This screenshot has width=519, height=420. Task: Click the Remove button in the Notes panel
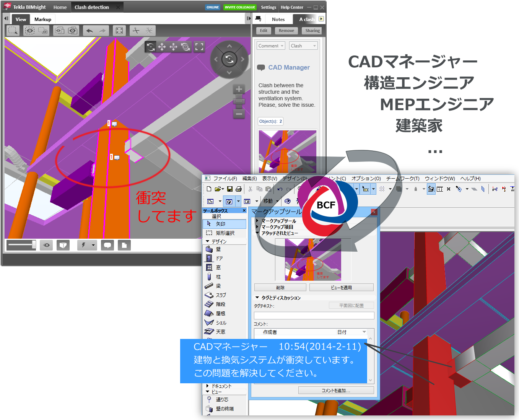point(286,31)
